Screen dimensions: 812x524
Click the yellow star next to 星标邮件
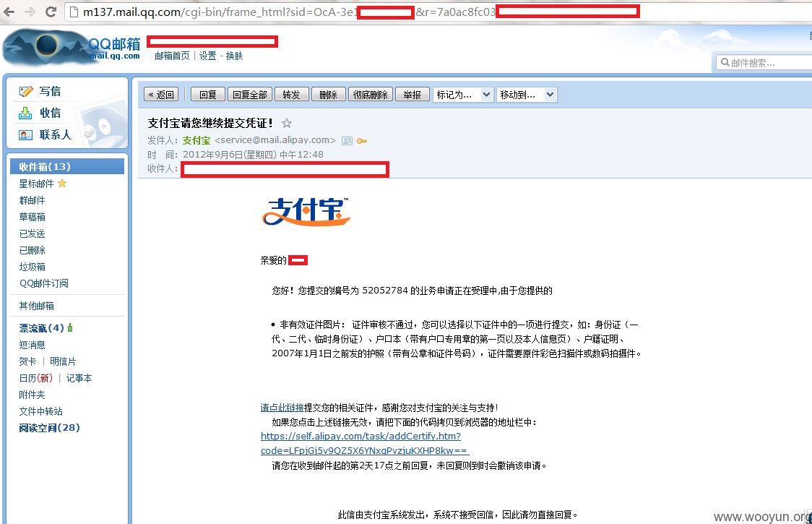point(62,183)
